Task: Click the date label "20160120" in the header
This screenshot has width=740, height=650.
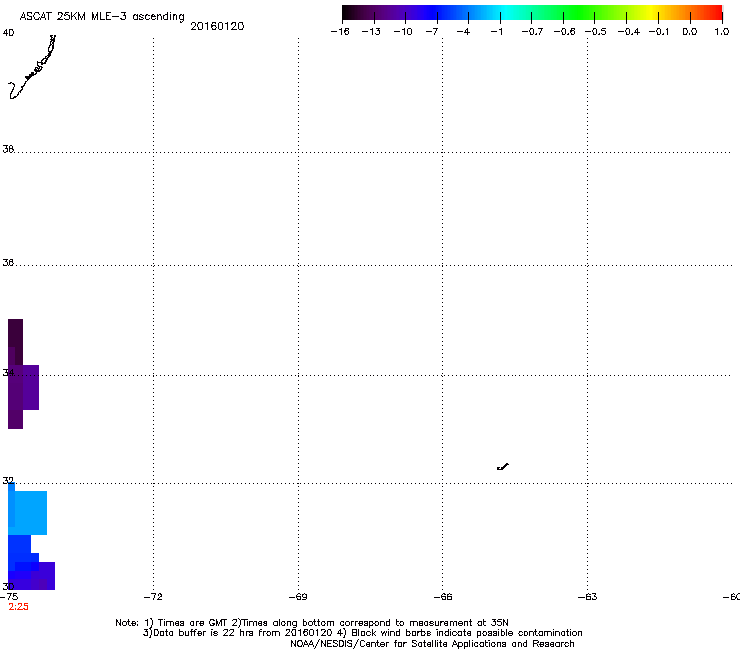Action: point(217,26)
